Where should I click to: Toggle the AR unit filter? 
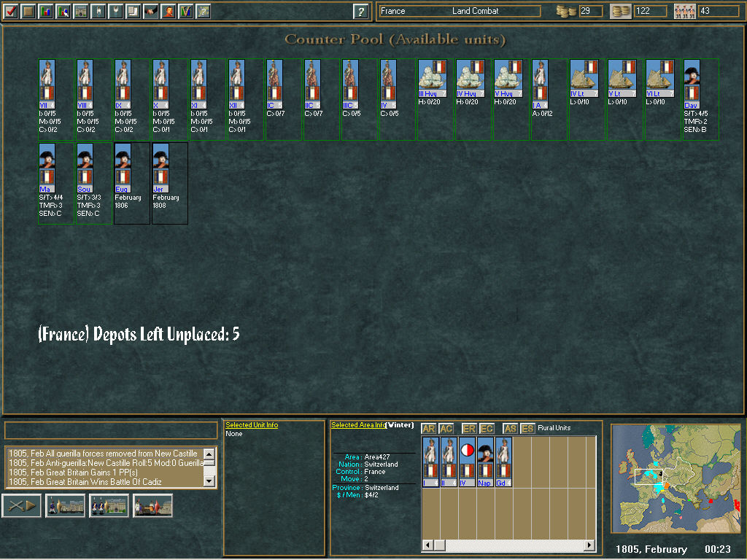[429, 429]
